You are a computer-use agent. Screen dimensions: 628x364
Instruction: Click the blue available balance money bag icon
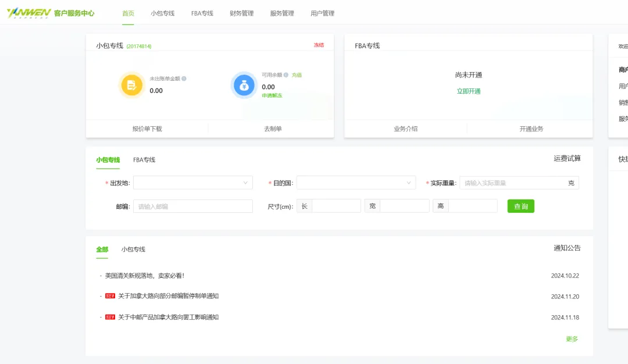tap(244, 85)
